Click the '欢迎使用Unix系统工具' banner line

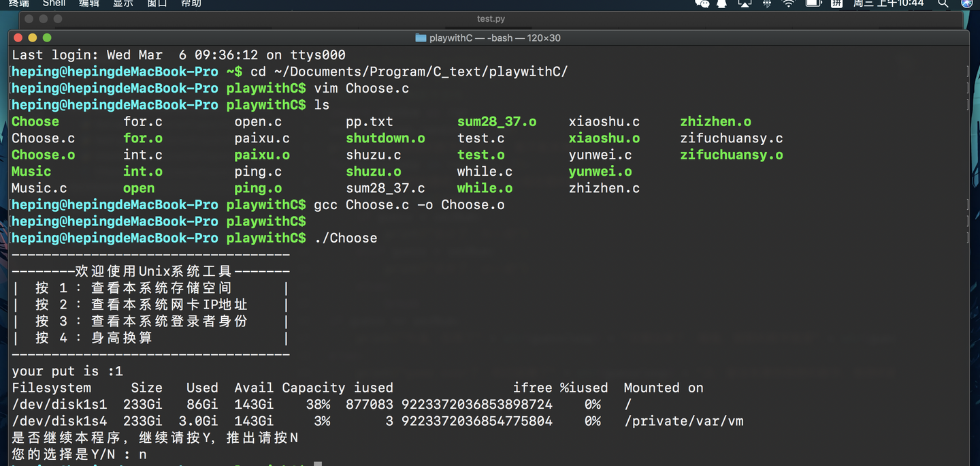pos(151,272)
